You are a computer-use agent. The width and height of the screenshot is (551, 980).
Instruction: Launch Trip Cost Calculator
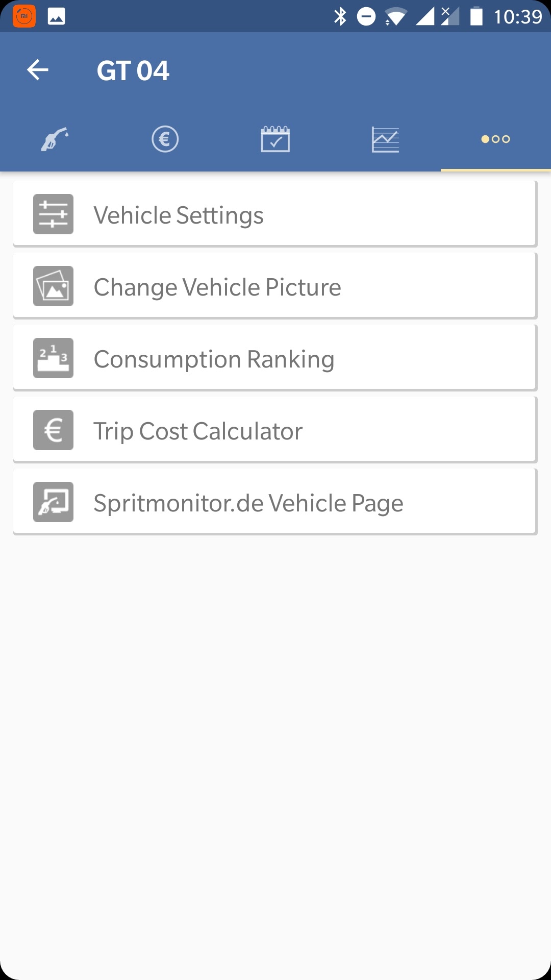pyautogui.click(x=198, y=431)
